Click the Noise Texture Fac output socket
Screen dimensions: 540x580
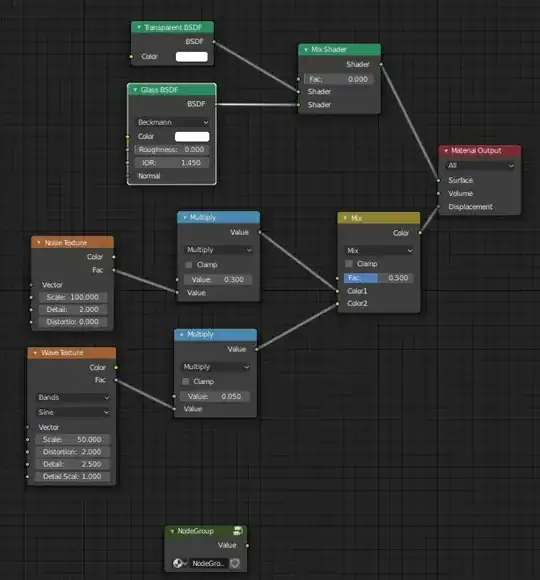114,270
